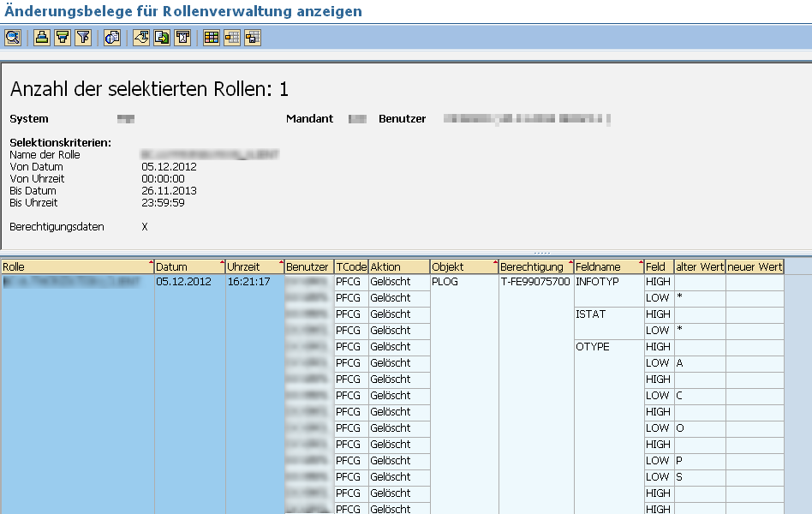Select the Benutzer column header
This screenshot has width=812, height=514.
pos(308,266)
